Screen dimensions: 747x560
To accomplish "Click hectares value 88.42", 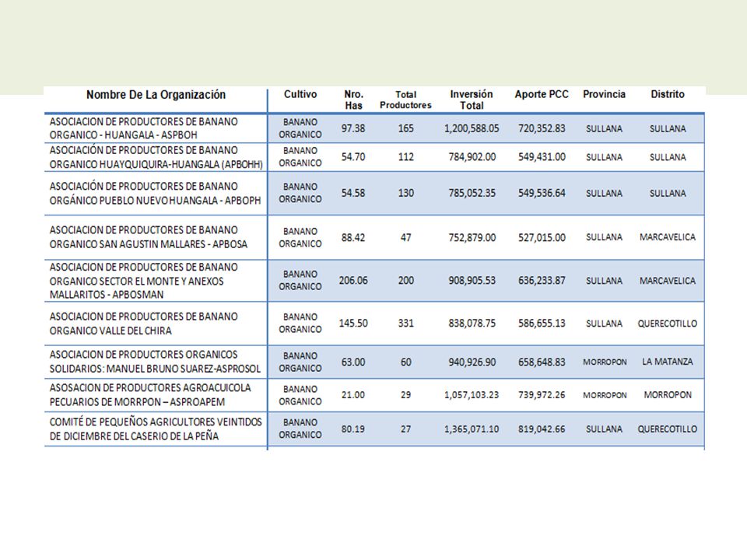I will [353, 237].
